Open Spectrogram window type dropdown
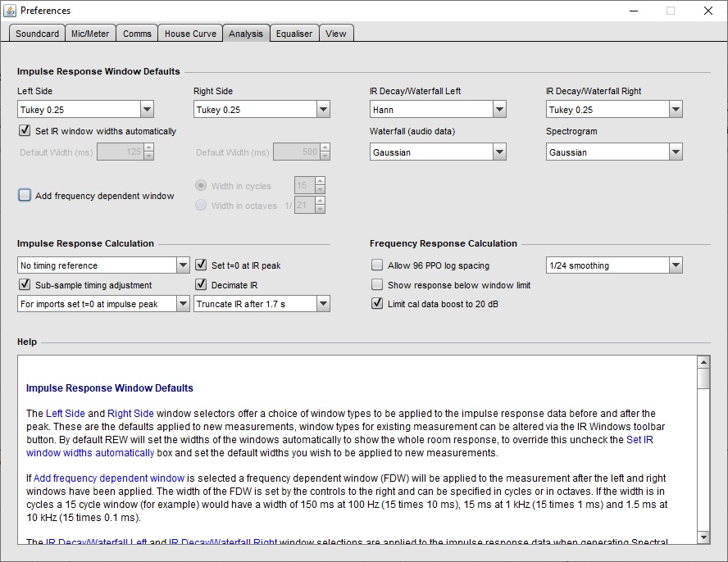The height and width of the screenshot is (562, 728). tap(614, 152)
